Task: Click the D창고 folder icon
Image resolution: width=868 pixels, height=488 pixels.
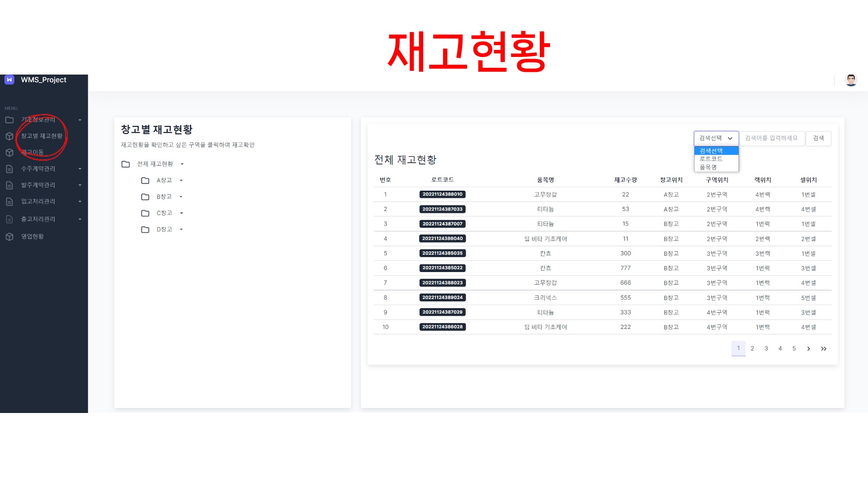Action: pos(145,230)
